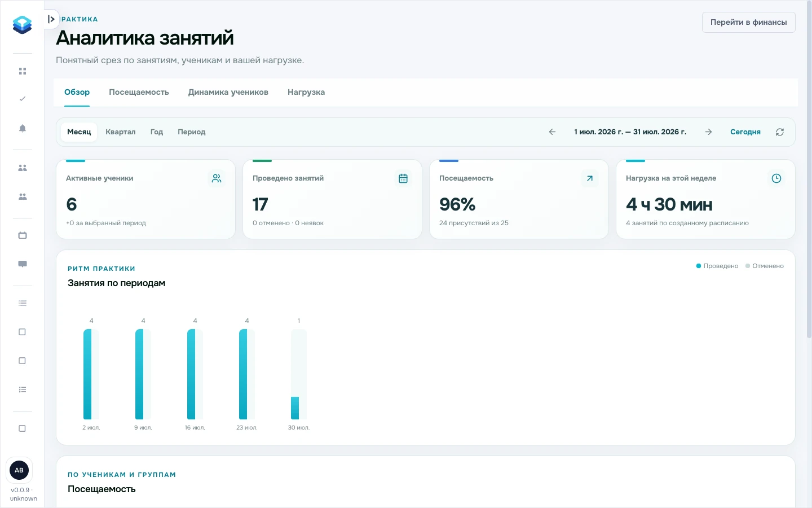The width and height of the screenshot is (812, 508).
Task: Click the date range '1 июл. 2026 г. — 31 июл. 2026 г.'
Action: point(630,132)
